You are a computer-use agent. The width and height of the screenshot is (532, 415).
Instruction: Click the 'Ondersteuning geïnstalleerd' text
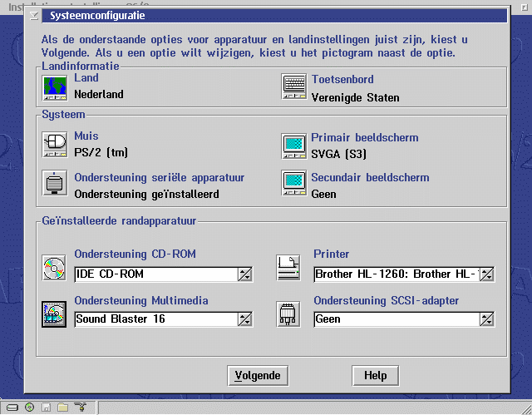click(146, 195)
